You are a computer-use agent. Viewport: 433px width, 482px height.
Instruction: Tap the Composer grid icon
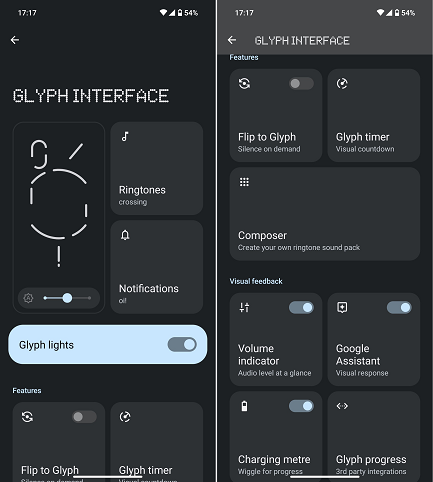244,182
